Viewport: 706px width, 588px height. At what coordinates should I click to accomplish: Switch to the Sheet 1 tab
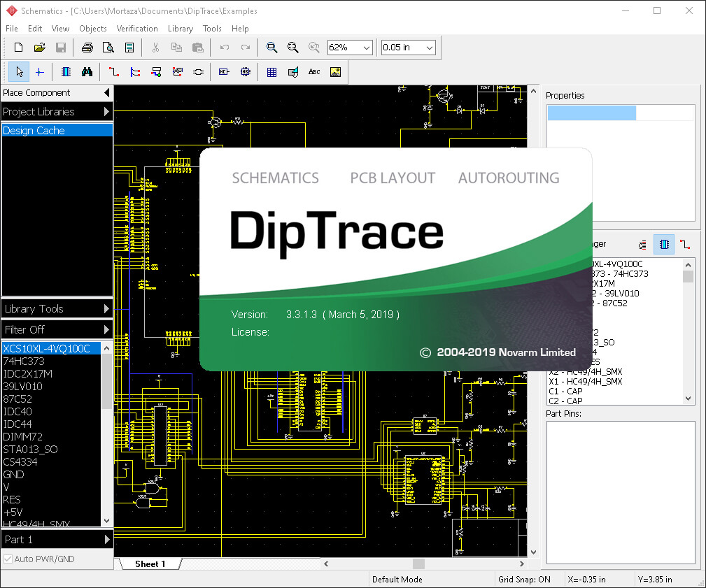pyautogui.click(x=150, y=564)
